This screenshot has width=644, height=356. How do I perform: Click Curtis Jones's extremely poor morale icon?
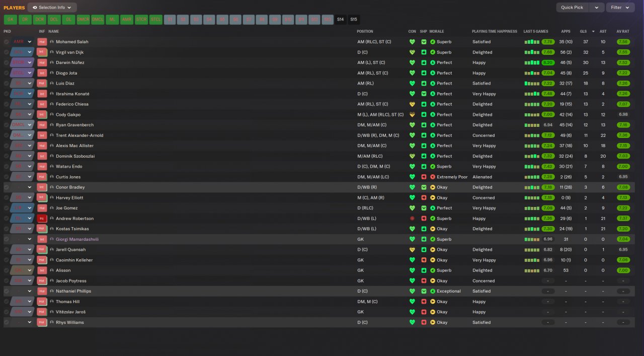(432, 177)
